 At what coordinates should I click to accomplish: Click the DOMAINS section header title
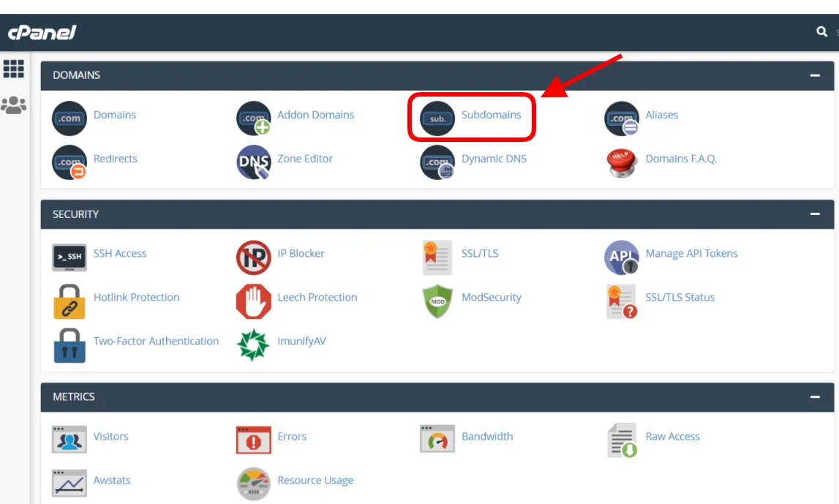[77, 75]
